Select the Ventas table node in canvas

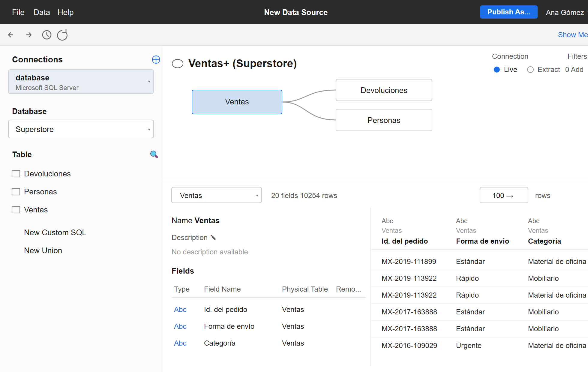click(x=237, y=102)
